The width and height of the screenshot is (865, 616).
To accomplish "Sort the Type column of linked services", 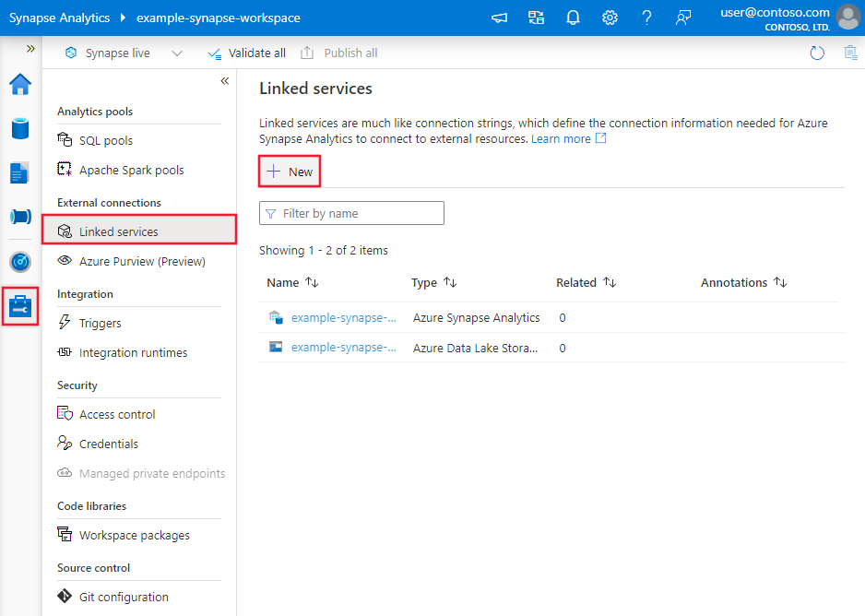I will [x=453, y=282].
